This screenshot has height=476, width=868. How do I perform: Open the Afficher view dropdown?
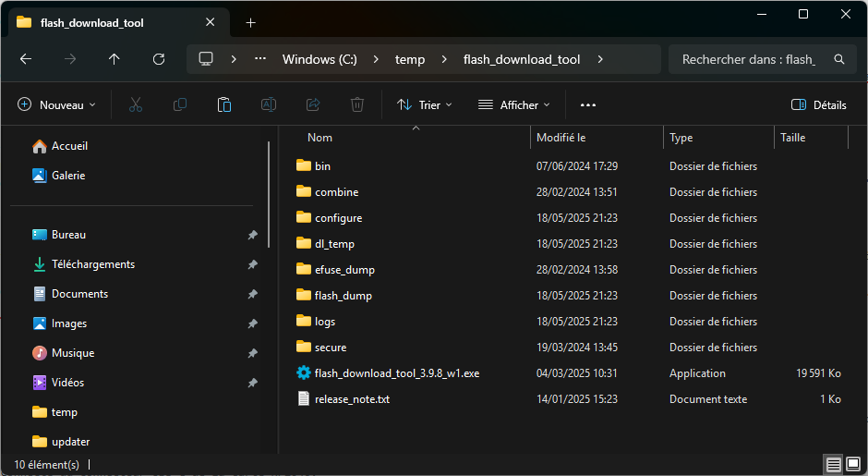click(513, 105)
